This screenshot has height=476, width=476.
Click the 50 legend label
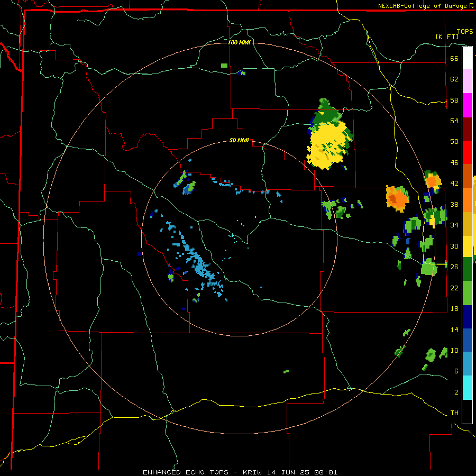454,141
